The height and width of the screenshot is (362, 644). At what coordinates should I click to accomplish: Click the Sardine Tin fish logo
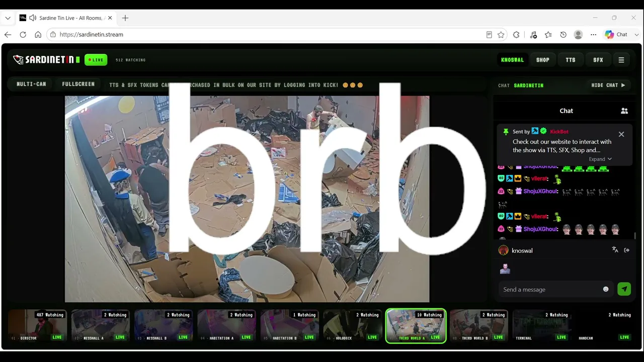pos(19,60)
